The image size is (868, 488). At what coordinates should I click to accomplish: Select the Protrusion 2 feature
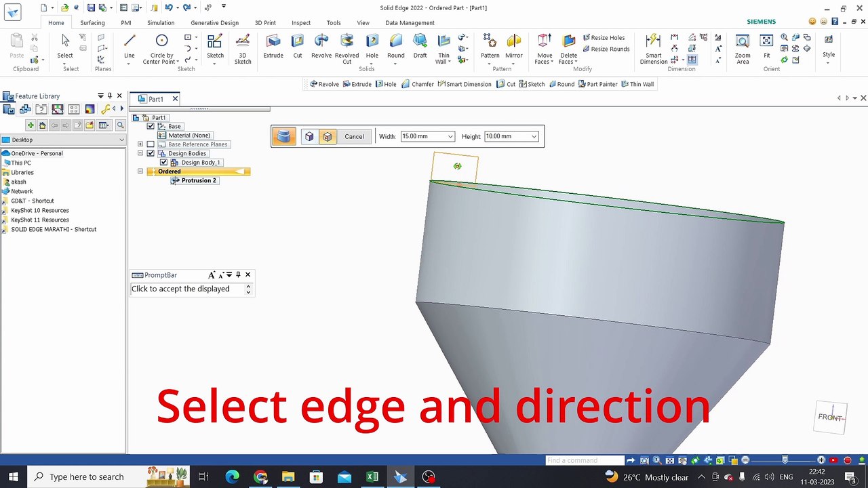pyautogui.click(x=199, y=181)
